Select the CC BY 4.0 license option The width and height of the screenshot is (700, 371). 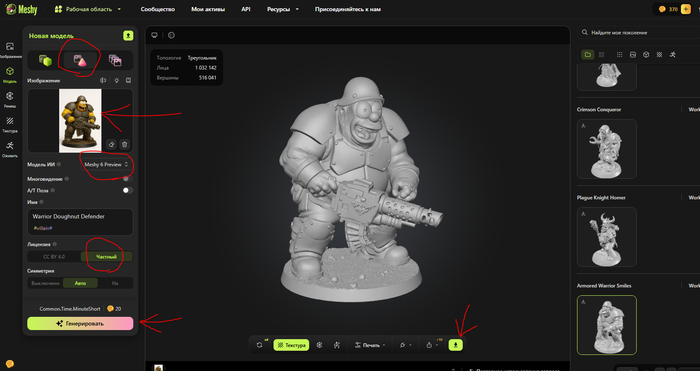point(54,257)
